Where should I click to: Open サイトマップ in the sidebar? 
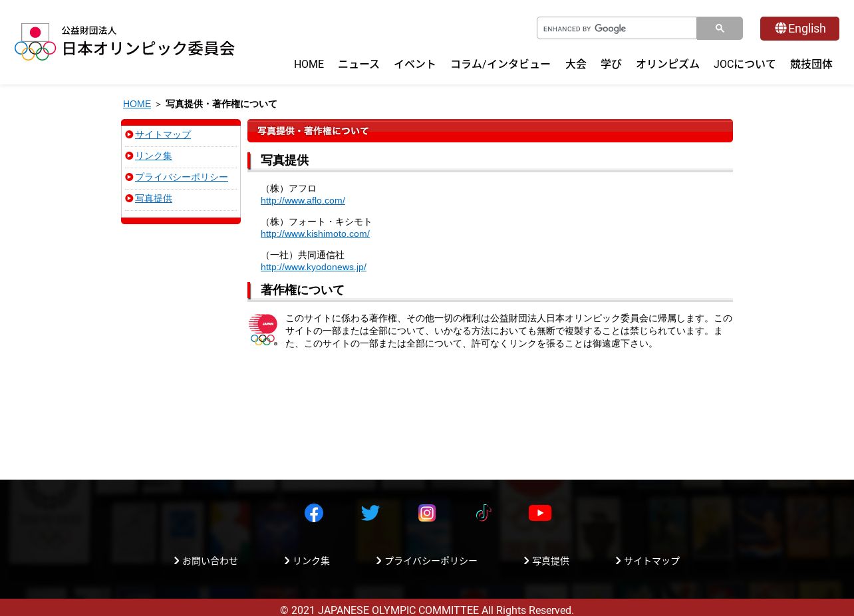[163, 134]
